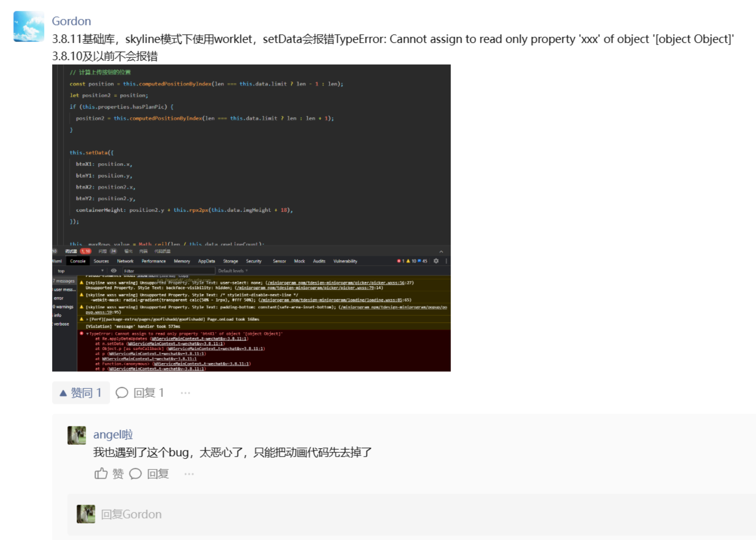Click the avatar beside the reply input
The width and height of the screenshot is (756, 540).
pyautogui.click(x=86, y=514)
